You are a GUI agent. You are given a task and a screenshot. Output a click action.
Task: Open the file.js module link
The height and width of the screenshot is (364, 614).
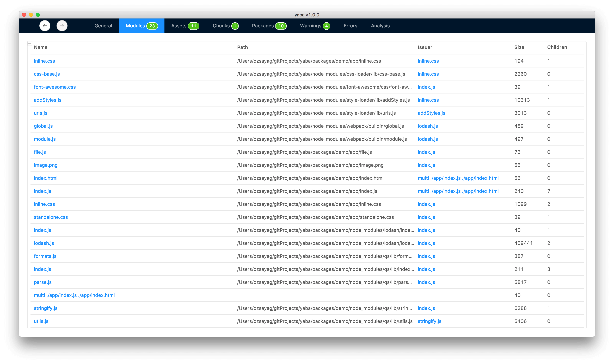click(x=40, y=152)
